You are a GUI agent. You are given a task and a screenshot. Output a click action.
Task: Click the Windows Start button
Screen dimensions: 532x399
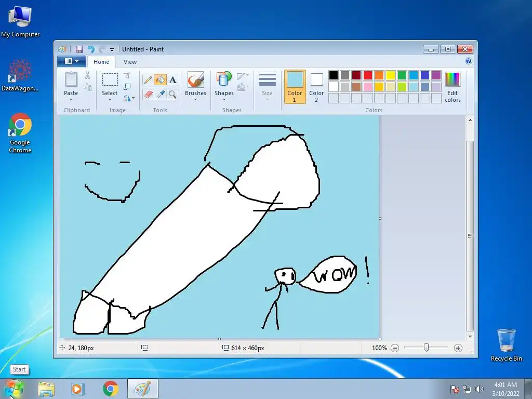point(14,389)
